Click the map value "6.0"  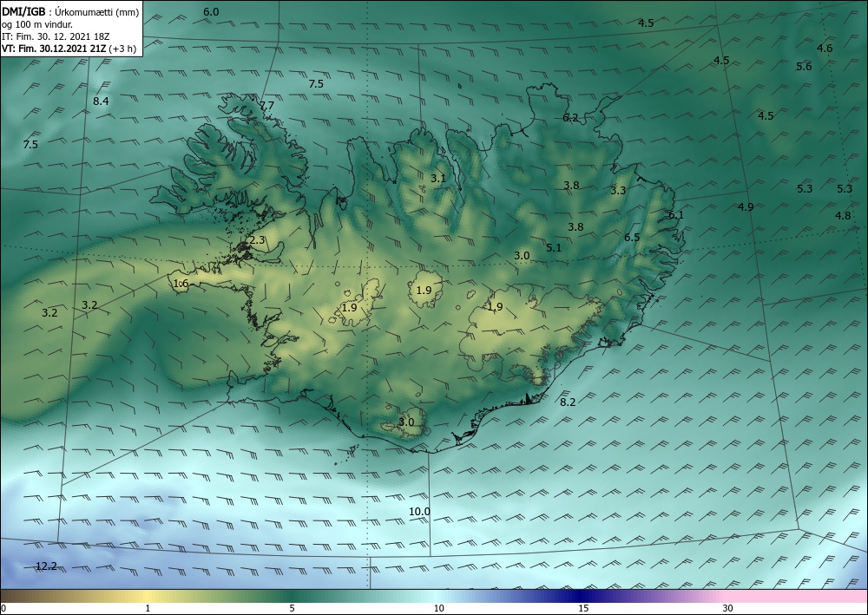tap(211, 11)
